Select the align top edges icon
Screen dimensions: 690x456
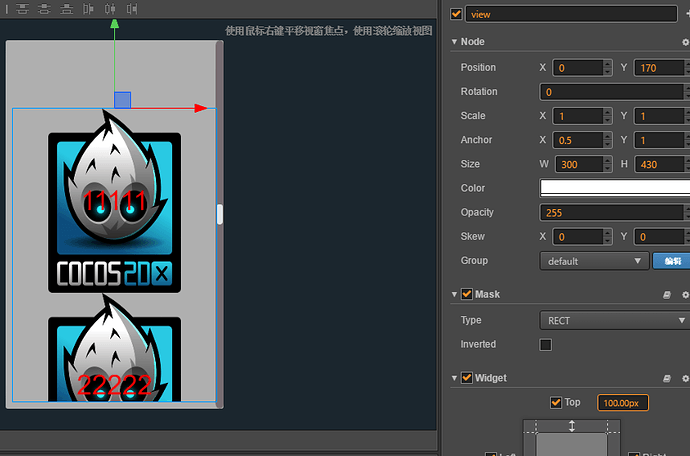22,8
